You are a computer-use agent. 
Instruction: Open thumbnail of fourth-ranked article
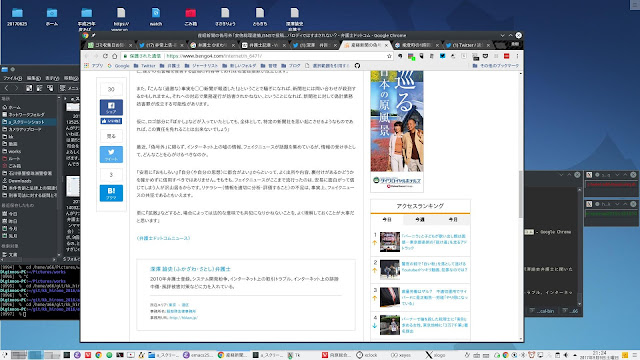pyautogui.click(x=390, y=325)
